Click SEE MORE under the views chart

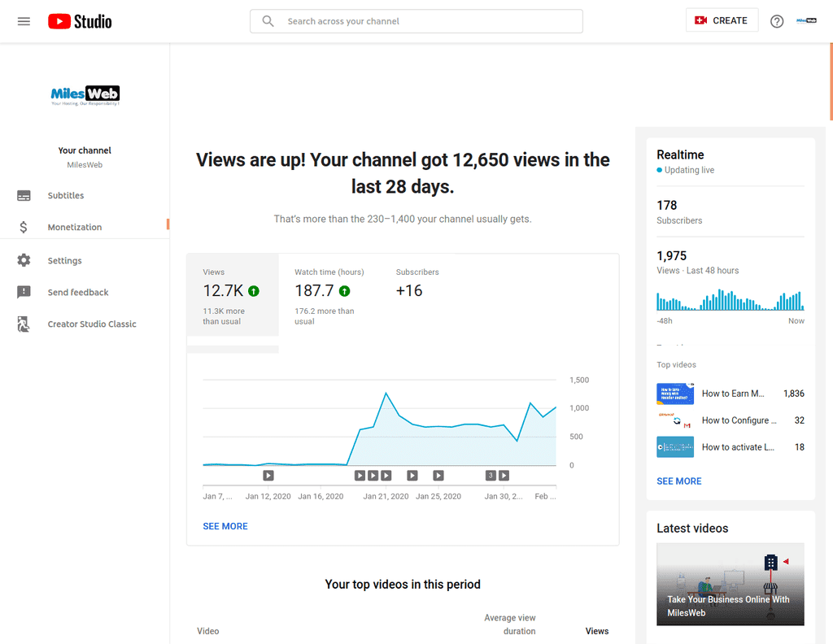coord(225,526)
